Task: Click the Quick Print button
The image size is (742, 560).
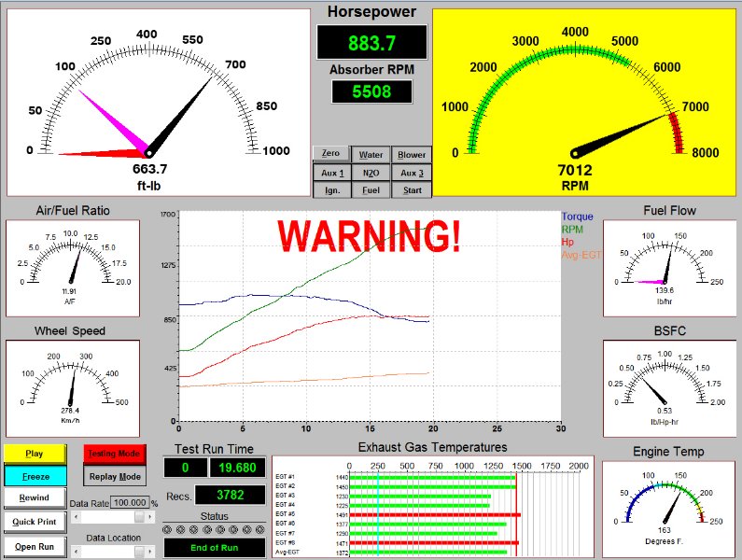Action: pos(35,522)
